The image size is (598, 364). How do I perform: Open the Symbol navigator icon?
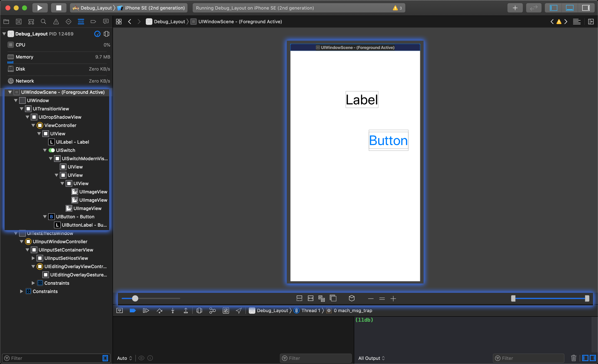pyautogui.click(x=31, y=22)
